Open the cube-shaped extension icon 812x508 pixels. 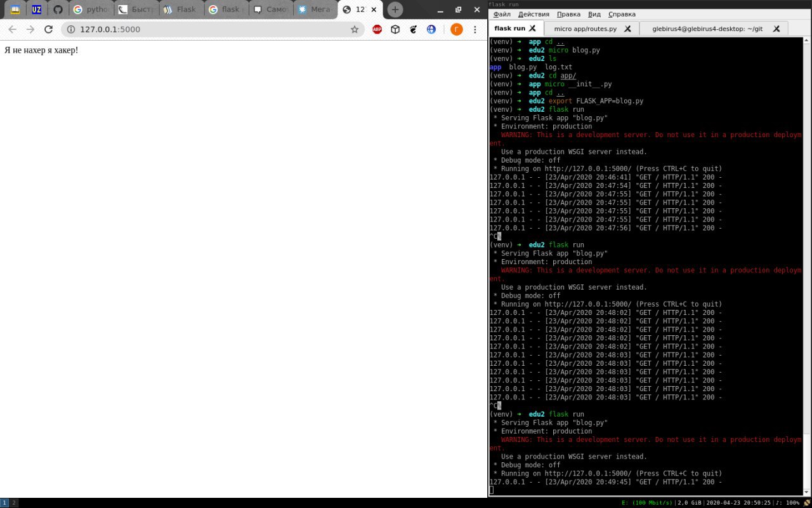(395, 29)
